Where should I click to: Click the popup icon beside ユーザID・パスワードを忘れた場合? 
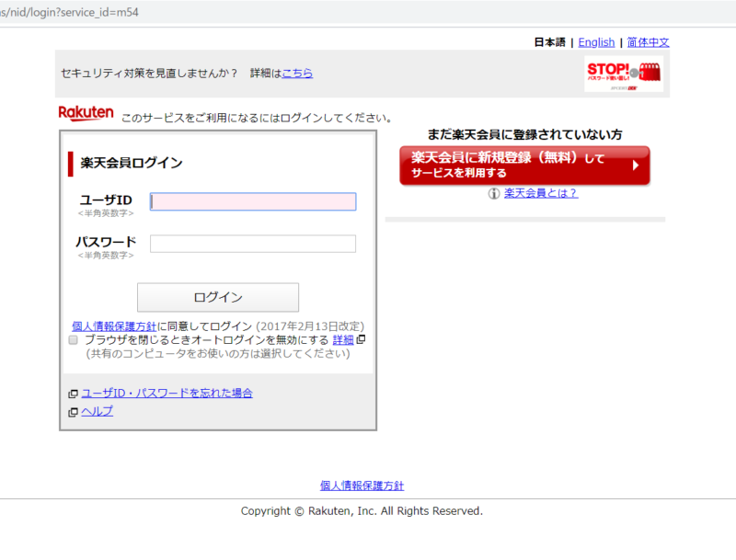coord(74,394)
